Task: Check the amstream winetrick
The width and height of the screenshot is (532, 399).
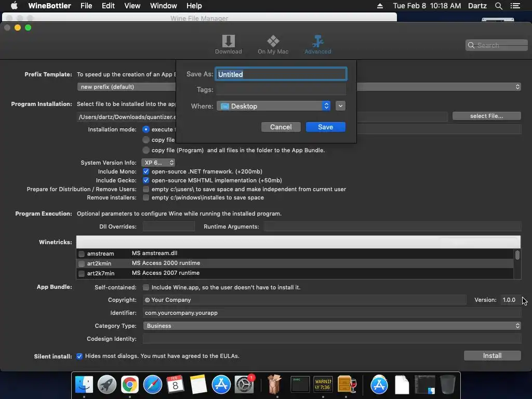Action: pos(82,254)
